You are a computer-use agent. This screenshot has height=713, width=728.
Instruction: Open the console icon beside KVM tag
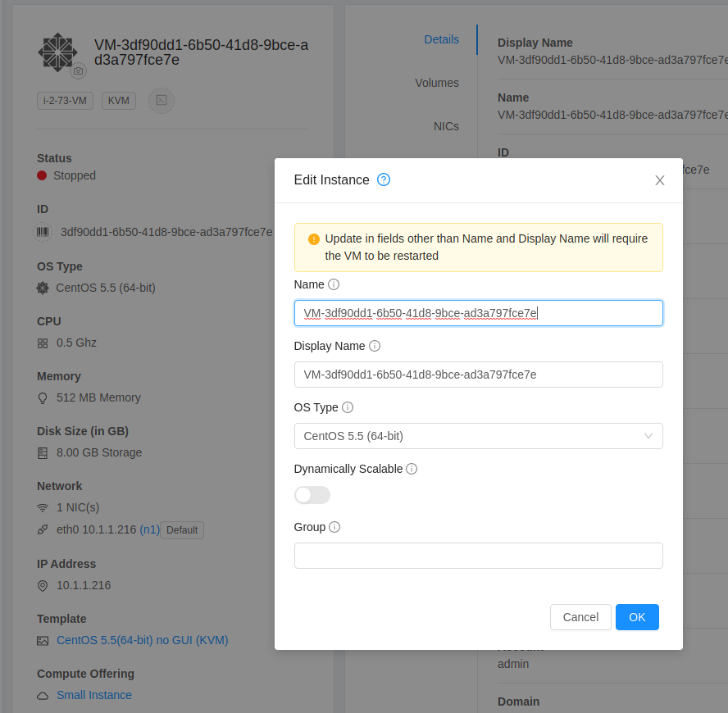click(161, 100)
